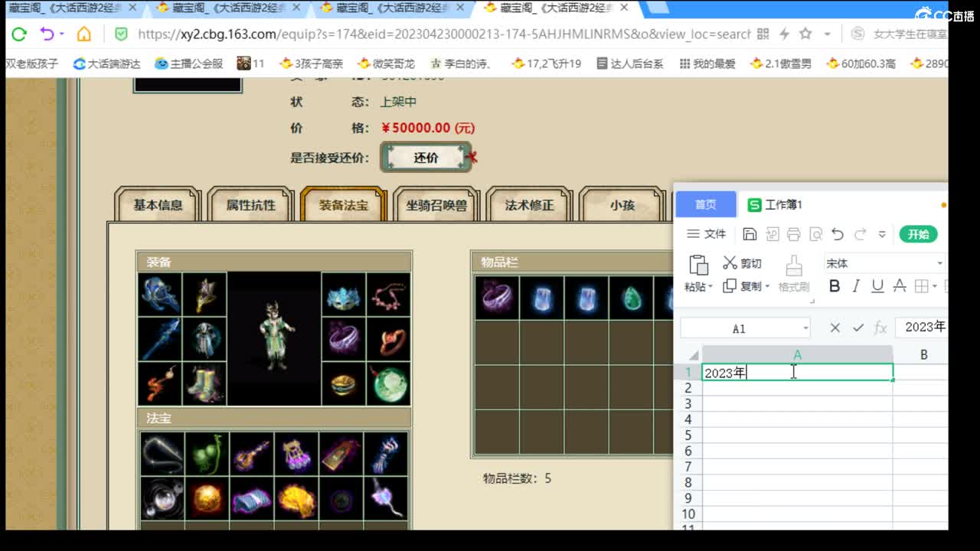Confirm cell entry with checkmark icon
This screenshot has width=980, height=551.
pos(858,328)
